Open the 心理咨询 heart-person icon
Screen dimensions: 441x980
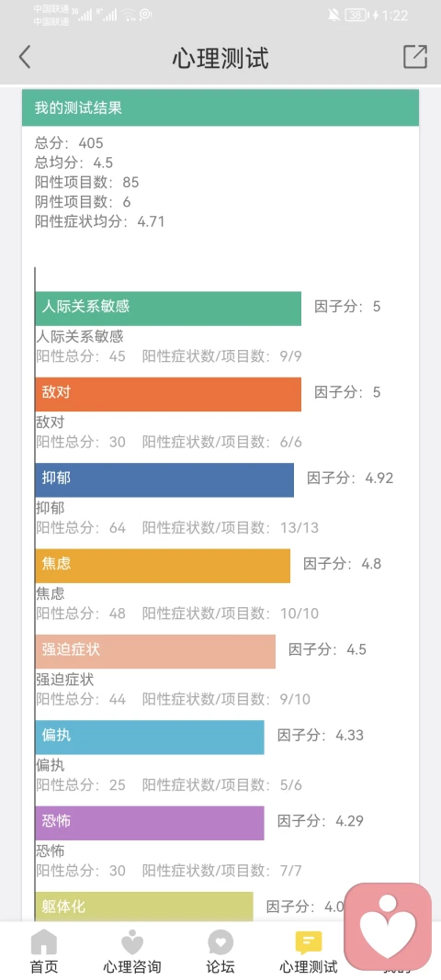(132, 942)
